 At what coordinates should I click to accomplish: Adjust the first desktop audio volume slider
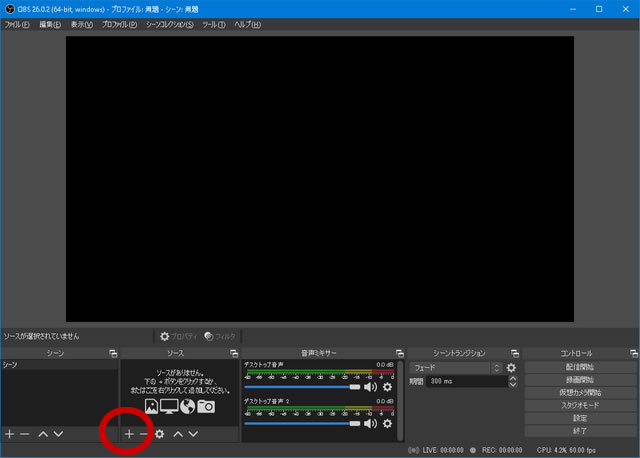(x=300, y=386)
